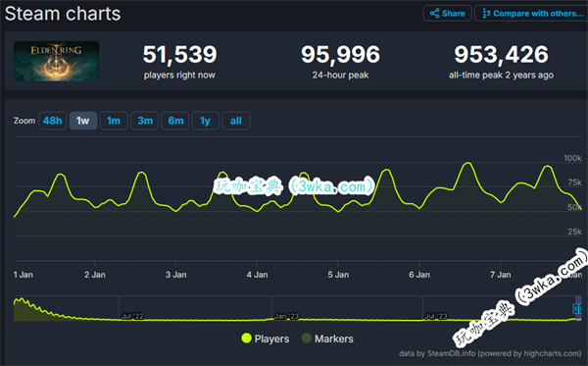Switch zoom to 3m
Viewport: 588px width, 366px height.
pyautogui.click(x=144, y=121)
